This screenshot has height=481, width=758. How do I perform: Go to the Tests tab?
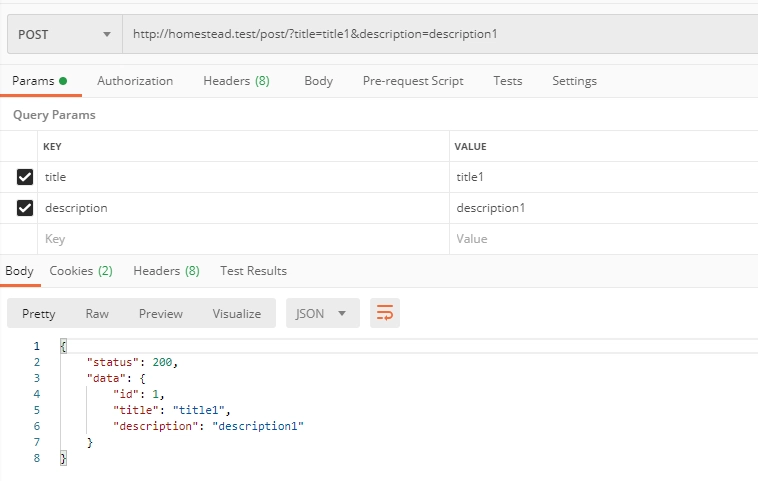tap(508, 81)
